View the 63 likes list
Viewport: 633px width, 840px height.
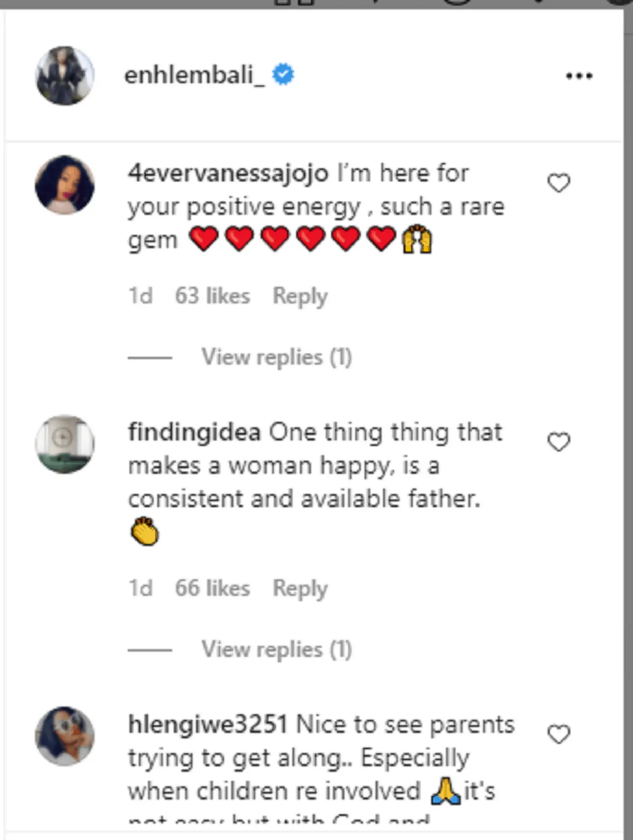click(212, 296)
